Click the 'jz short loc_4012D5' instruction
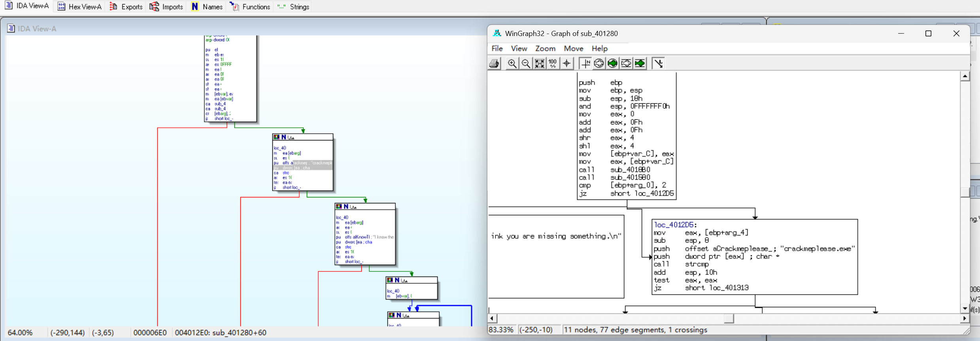980x341 pixels. pyautogui.click(x=626, y=193)
